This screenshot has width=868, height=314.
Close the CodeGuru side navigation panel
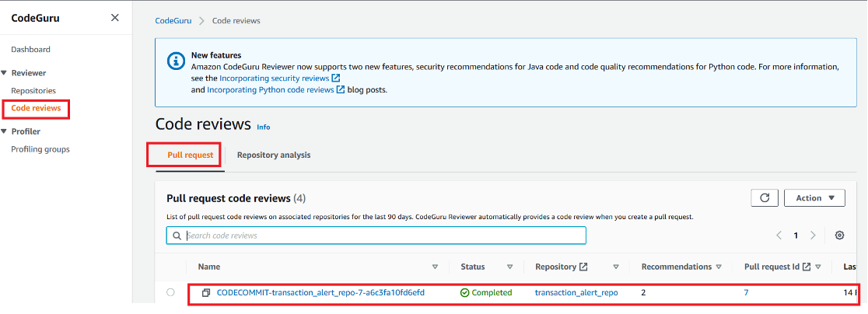coord(115,18)
